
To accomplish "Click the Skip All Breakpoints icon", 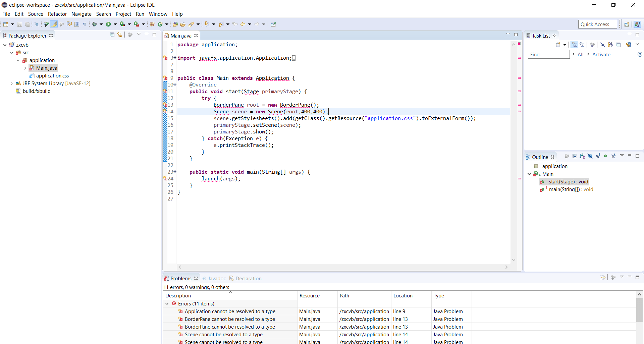I will (x=37, y=24).
